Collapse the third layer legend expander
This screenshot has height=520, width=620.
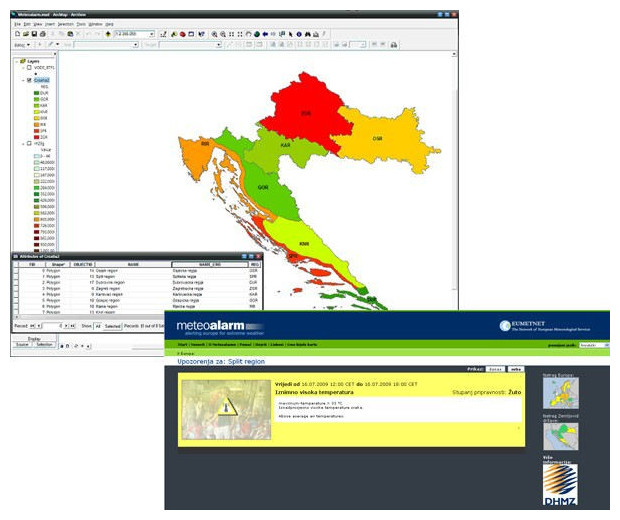(23, 144)
